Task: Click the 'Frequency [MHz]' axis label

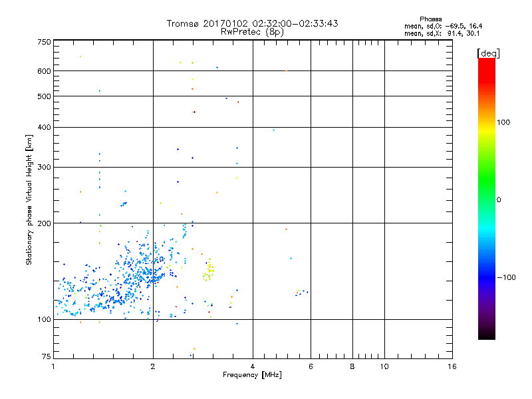Action: 252,375
